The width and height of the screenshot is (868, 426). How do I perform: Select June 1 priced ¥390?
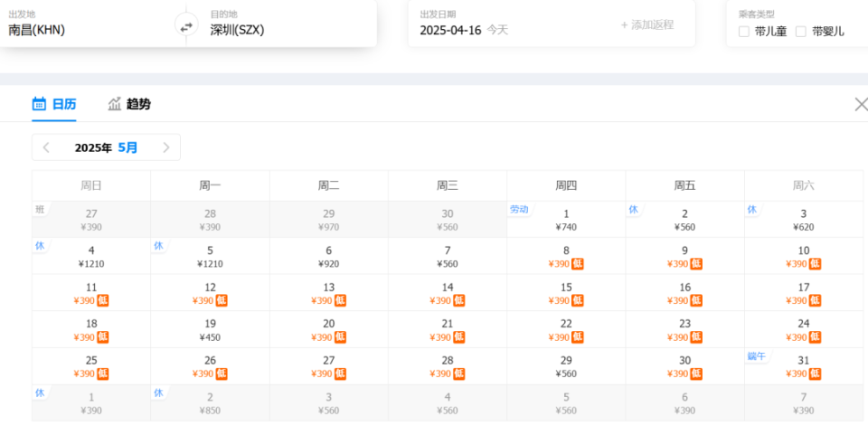tap(91, 402)
